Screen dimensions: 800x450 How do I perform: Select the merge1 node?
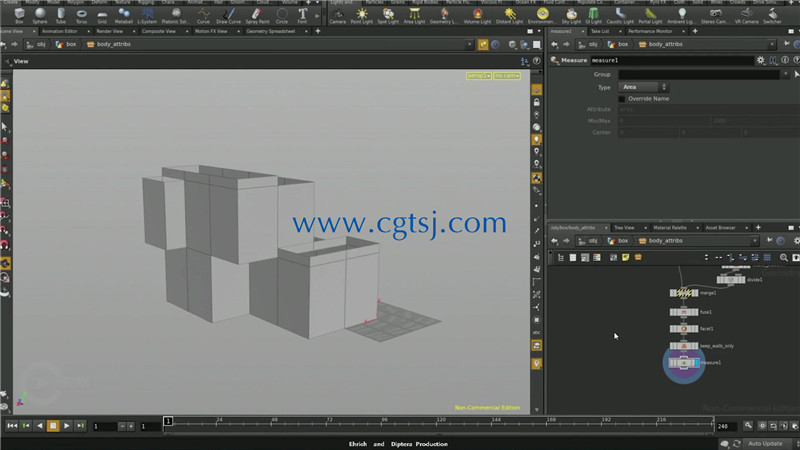coord(684,293)
